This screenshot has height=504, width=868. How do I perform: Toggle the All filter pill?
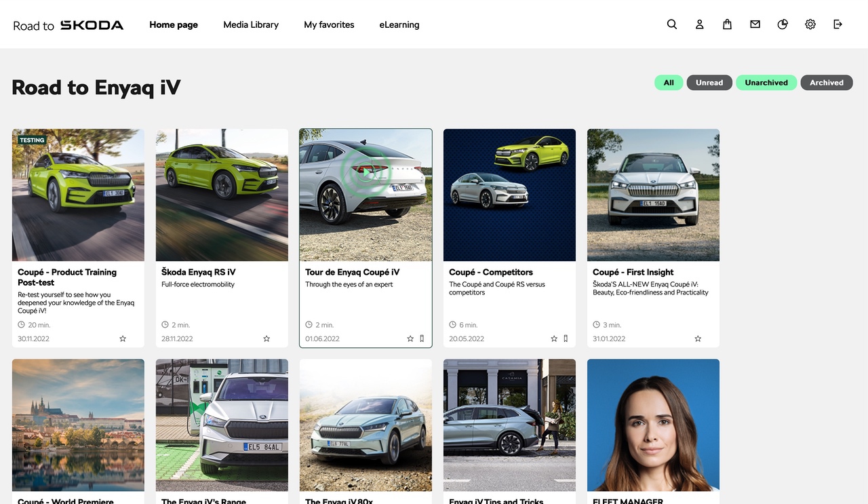coord(669,83)
